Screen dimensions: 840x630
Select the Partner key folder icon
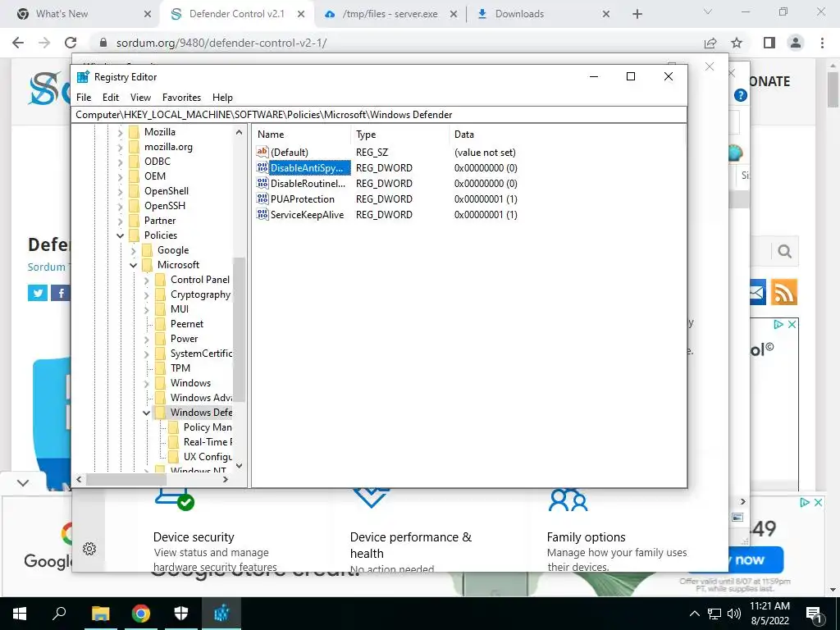[134, 221]
